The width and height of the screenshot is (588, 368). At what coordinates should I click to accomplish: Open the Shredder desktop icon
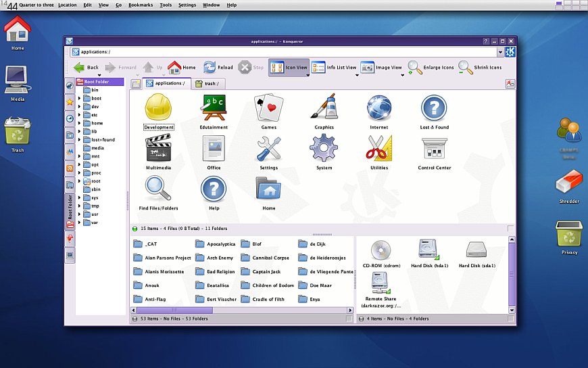pos(569,183)
